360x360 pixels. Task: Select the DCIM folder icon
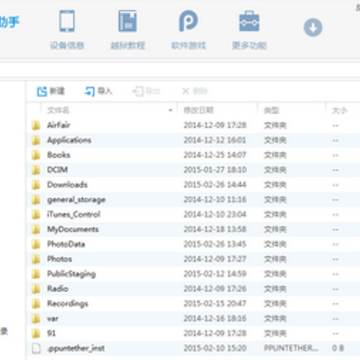coord(36,170)
